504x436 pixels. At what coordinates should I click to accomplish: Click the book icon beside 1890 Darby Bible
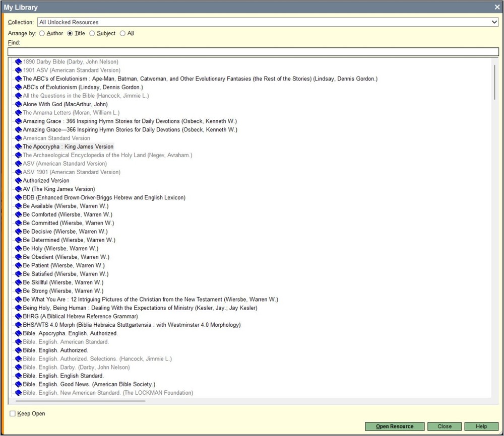click(x=19, y=61)
